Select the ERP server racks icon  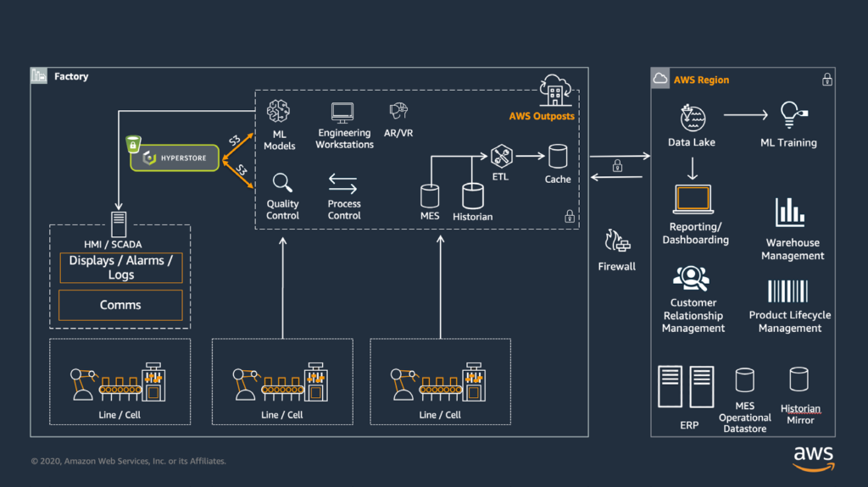pos(686,387)
